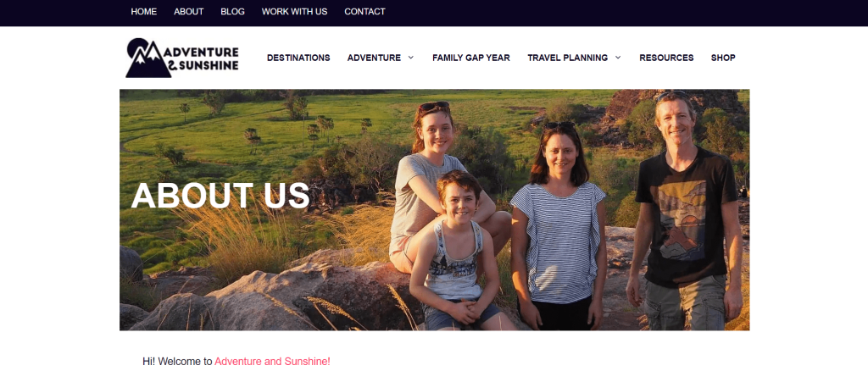This screenshot has width=868, height=371.
Task: Follow the pink Adventure and Sunshine link
Action: coord(272,362)
